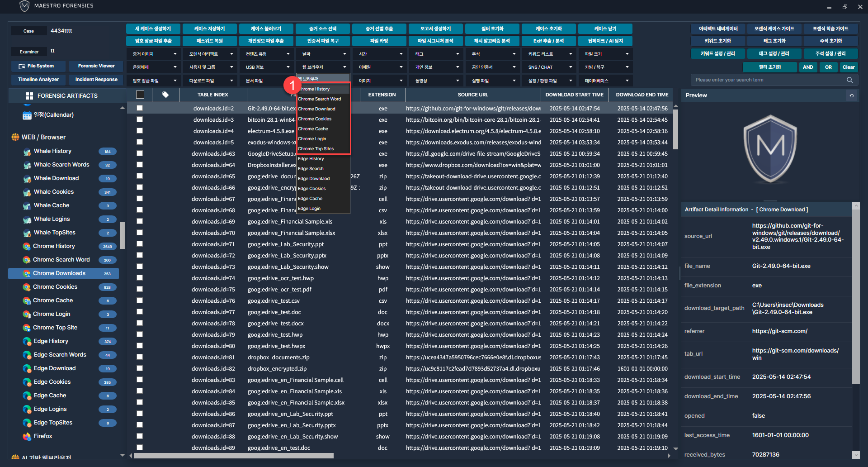Expand the USB 정보 dropdown

(x=267, y=67)
